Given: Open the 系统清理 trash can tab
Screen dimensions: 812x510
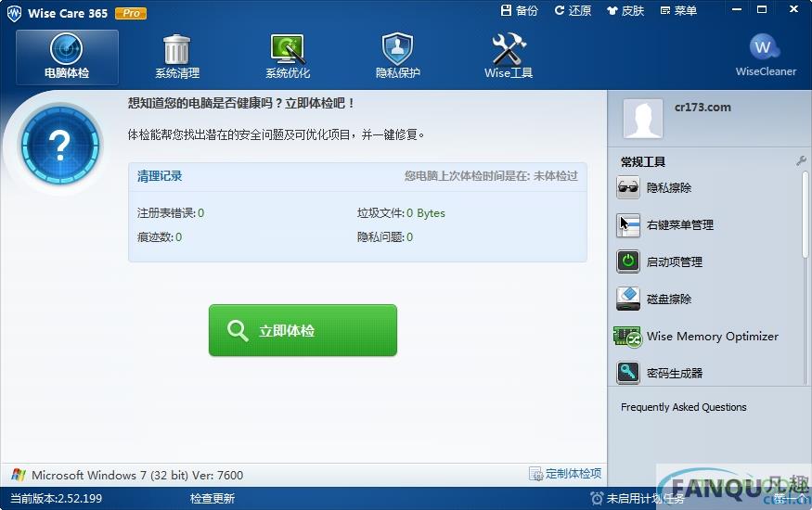Looking at the screenshot, I should (177, 57).
